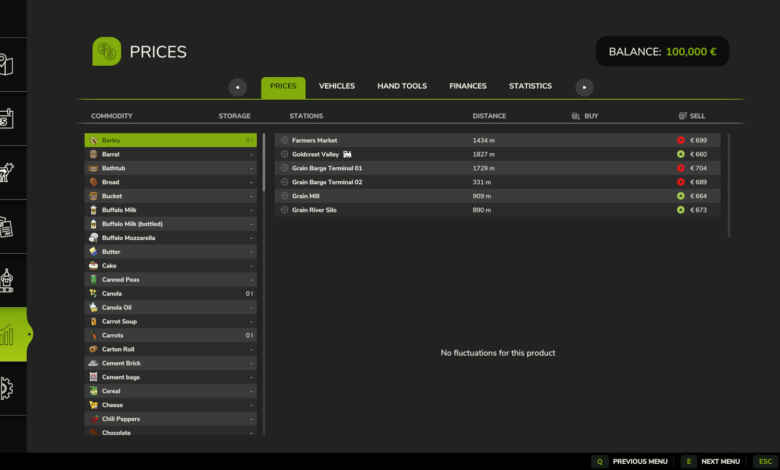Screen dimensions: 780x470
Task: Click the red price trend icon for Farmers Market
Action: coord(680,140)
